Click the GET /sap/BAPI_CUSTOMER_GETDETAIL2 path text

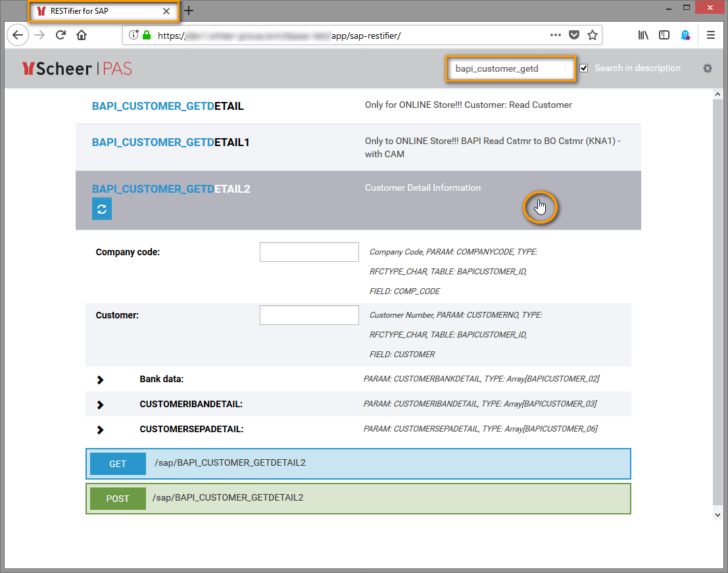click(230, 462)
